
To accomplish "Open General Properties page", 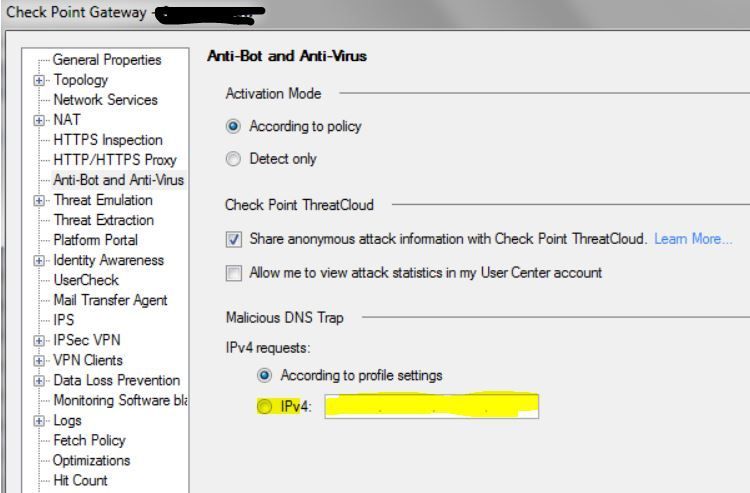I will click(107, 60).
